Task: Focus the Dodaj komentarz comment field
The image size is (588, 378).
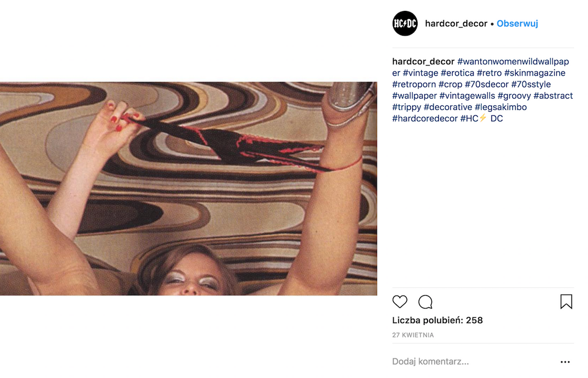Action: tap(472, 361)
